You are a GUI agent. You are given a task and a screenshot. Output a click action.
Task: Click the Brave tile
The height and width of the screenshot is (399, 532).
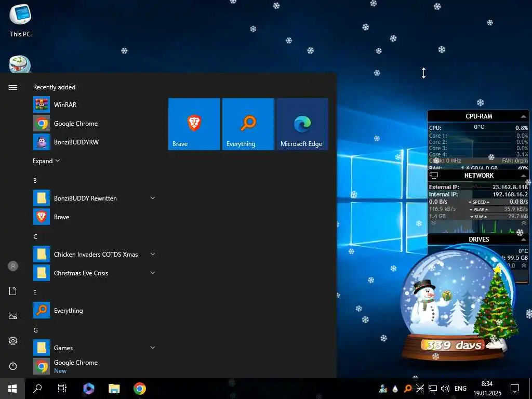coord(194,124)
